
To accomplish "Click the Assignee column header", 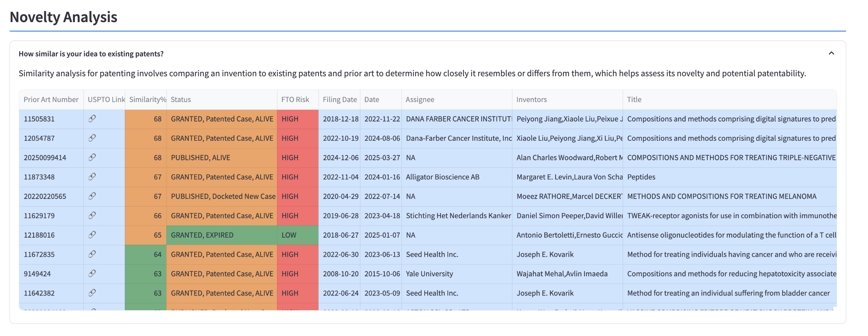I will (420, 99).
